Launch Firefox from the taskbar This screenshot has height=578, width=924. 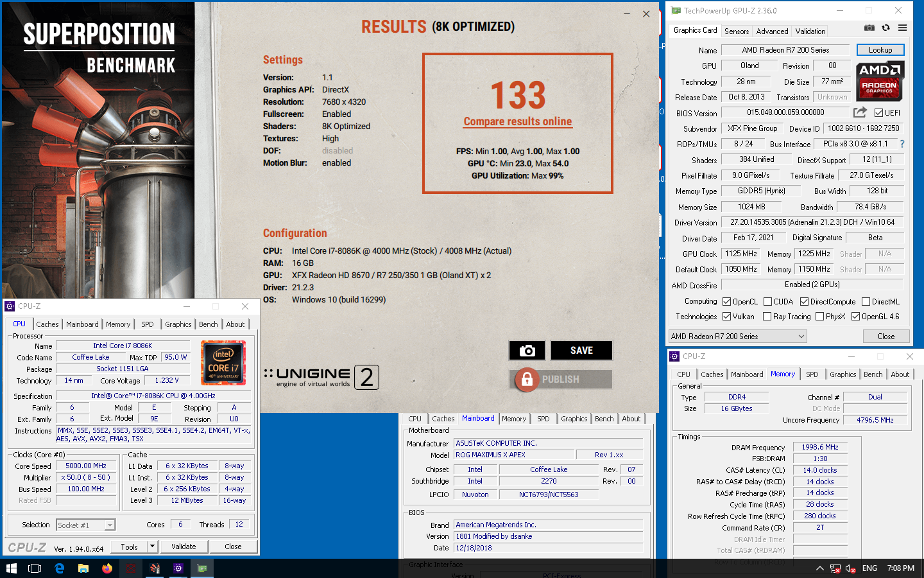pos(107,568)
